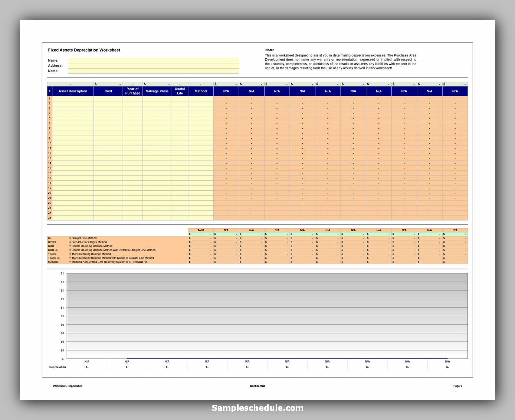Image resolution: width=515 pixels, height=420 pixels.
Task: Select the Salvage Value column header
Action: pos(157,91)
